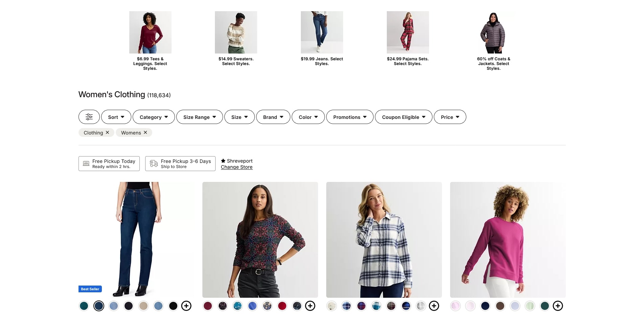Open the Category dropdown
Image resolution: width=644 pixels, height=314 pixels.
tap(154, 117)
